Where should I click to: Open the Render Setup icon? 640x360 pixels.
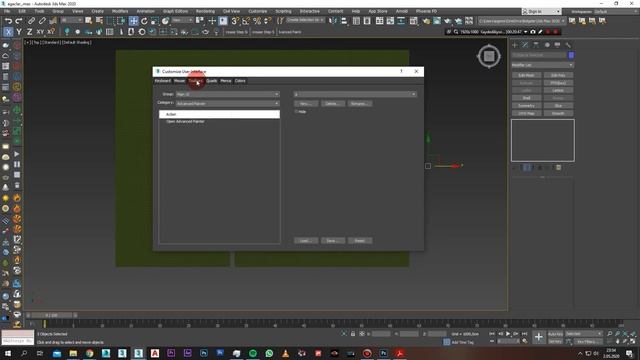coord(426,21)
